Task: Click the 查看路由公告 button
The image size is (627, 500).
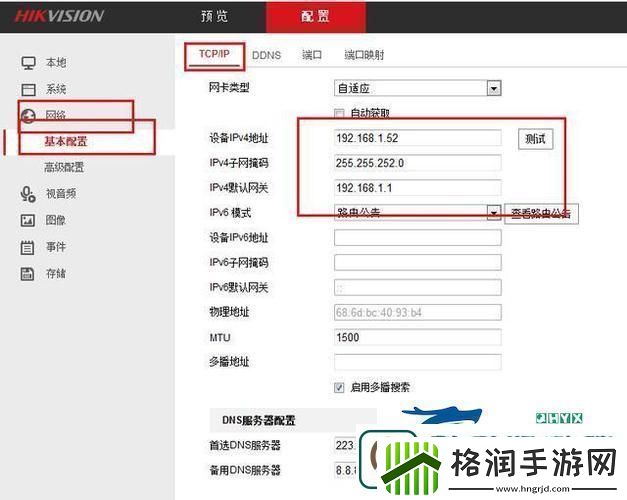Action: click(x=541, y=213)
